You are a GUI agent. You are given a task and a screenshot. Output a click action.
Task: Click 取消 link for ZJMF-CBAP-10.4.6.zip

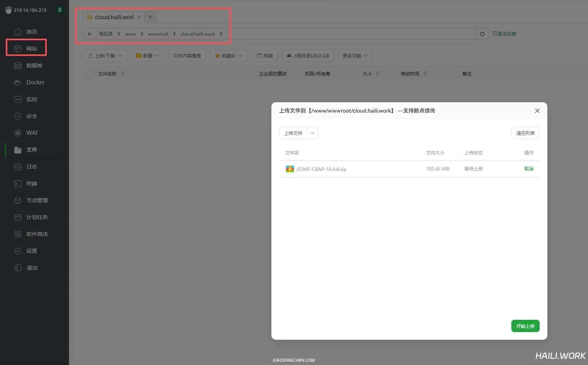click(x=529, y=169)
